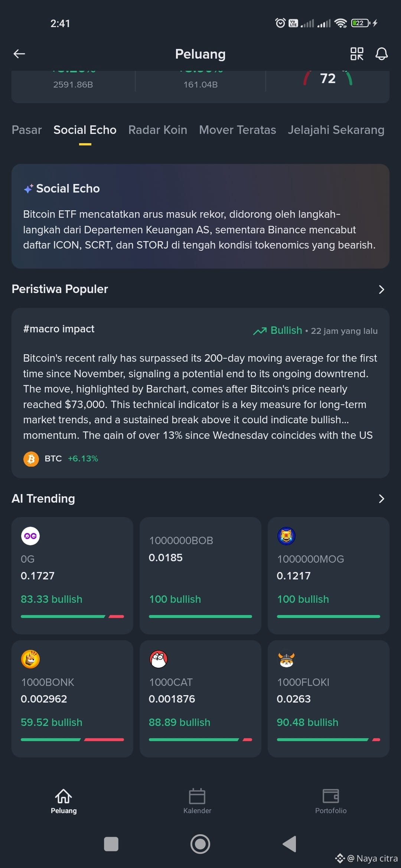Expand AI Trending with chevron arrow
The height and width of the screenshot is (868, 401).
coord(381,499)
